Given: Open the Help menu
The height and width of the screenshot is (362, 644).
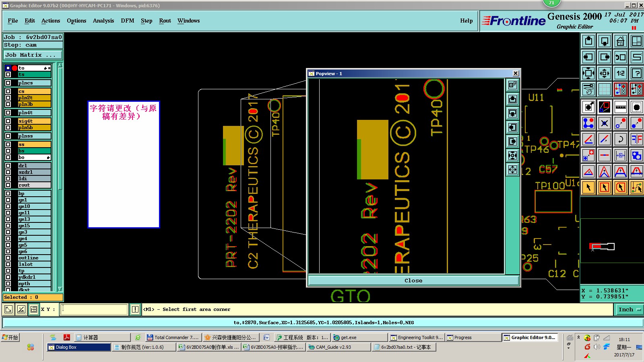Looking at the screenshot, I should [x=466, y=21].
